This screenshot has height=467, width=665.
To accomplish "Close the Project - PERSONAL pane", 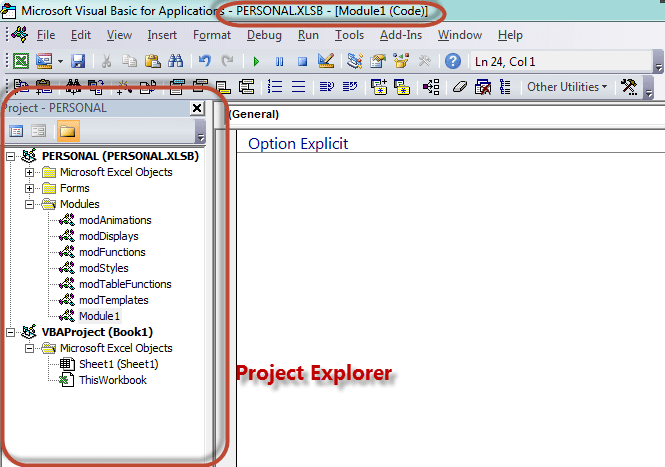I will pos(197,108).
